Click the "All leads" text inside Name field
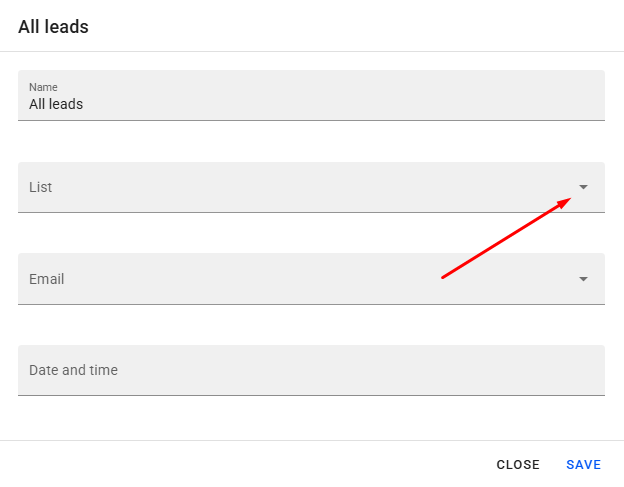 coord(56,104)
